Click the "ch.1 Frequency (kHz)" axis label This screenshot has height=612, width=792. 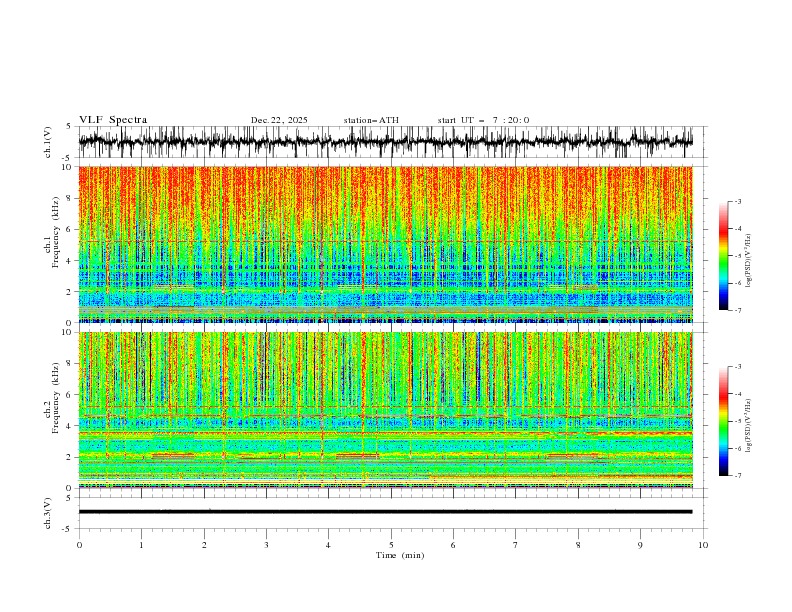pos(52,232)
